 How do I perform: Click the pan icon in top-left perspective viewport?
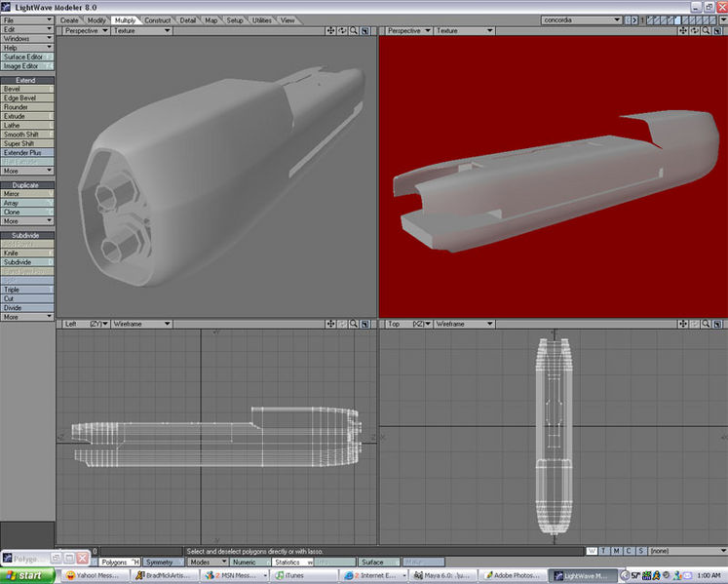pyautogui.click(x=331, y=31)
